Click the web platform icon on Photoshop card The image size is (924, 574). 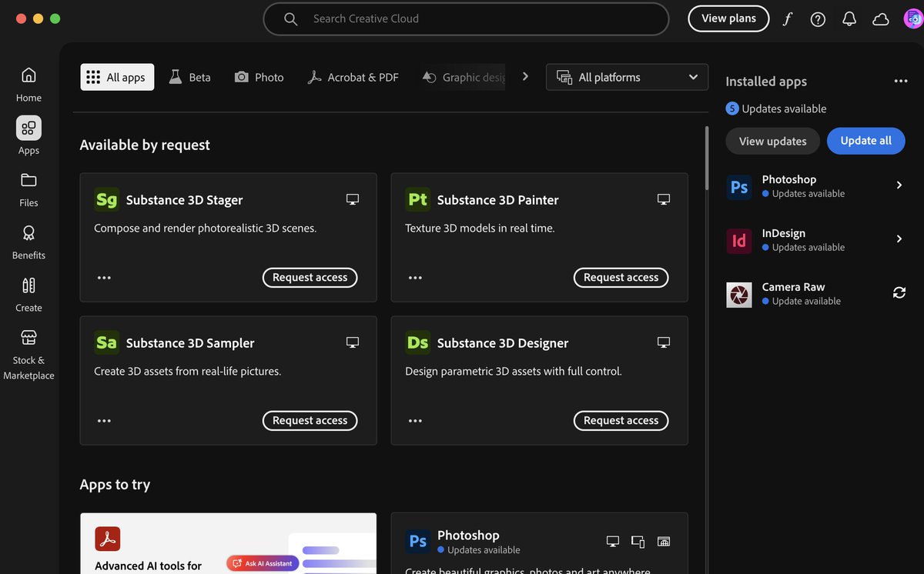(664, 542)
